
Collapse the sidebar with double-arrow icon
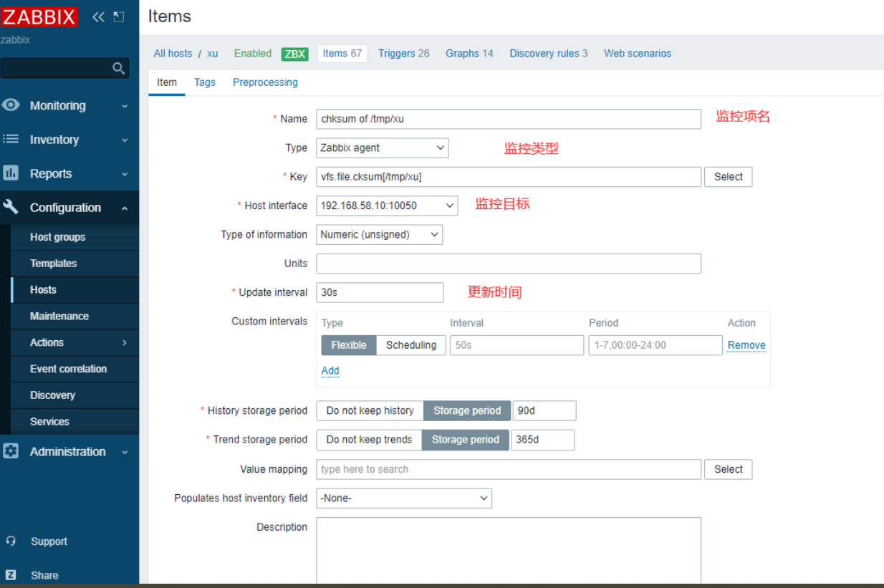click(98, 16)
